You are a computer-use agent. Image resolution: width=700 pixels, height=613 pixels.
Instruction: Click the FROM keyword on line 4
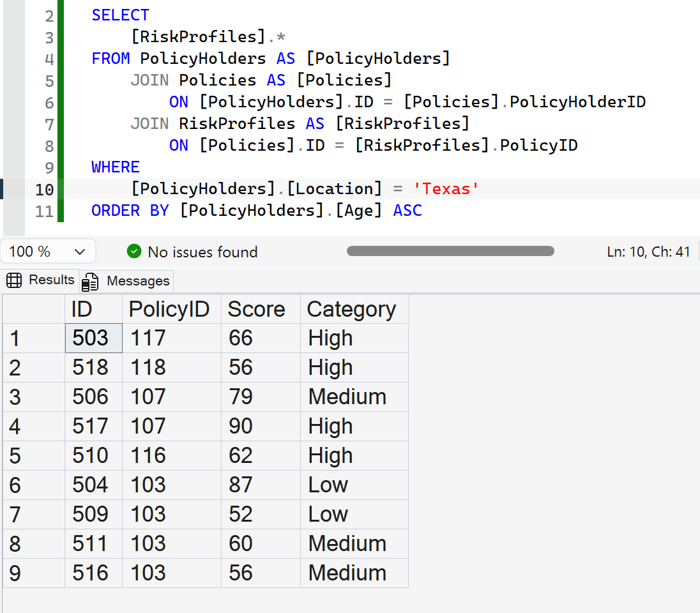tap(110, 59)
